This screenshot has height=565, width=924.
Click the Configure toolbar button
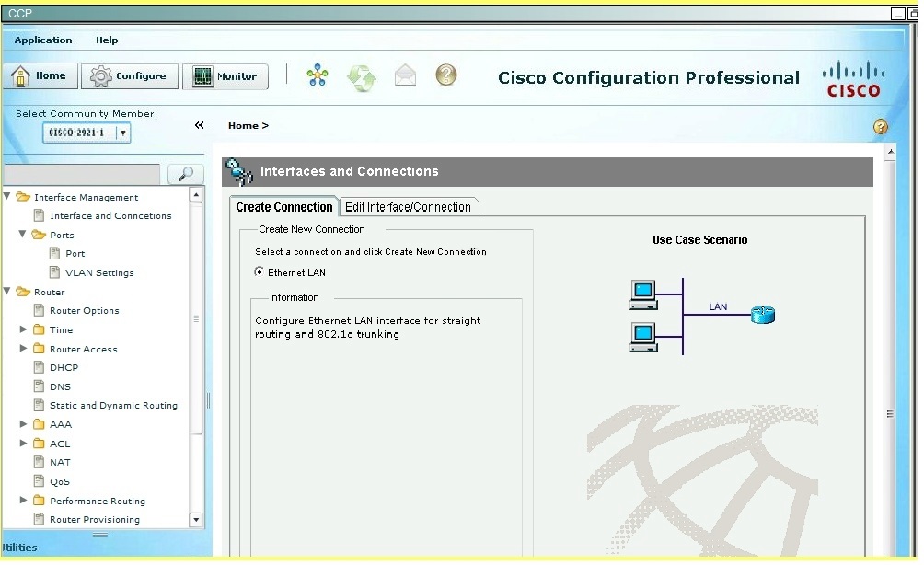[x=130, y=76]
